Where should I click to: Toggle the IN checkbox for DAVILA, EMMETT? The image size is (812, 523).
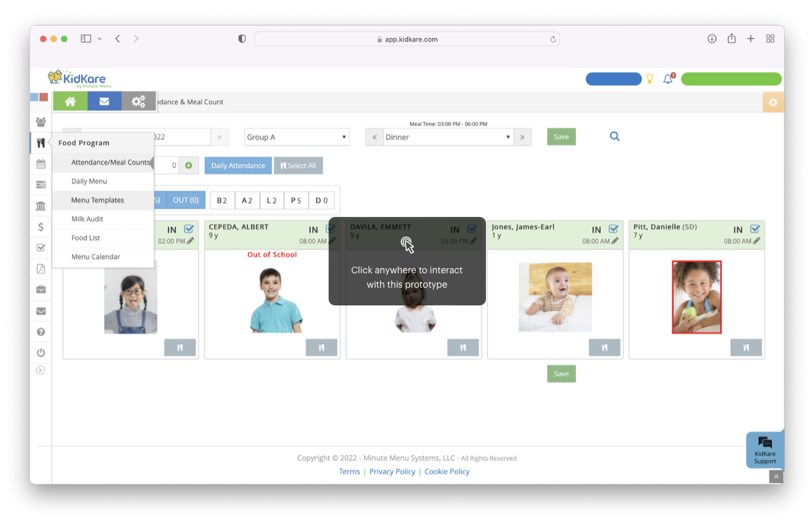pos(472,229)
